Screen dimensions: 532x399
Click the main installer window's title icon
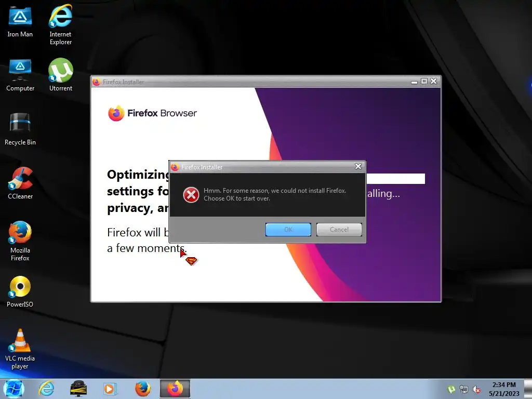click(x=97, y=82)
